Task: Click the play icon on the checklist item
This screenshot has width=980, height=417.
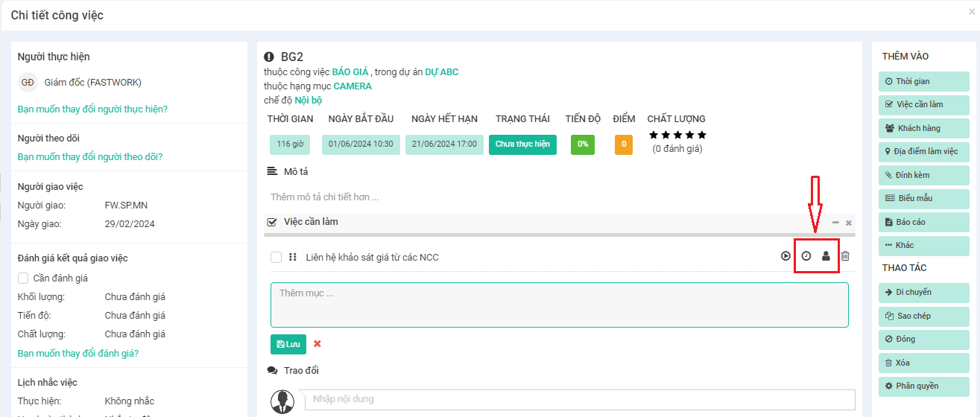Action: click(785, 256)
